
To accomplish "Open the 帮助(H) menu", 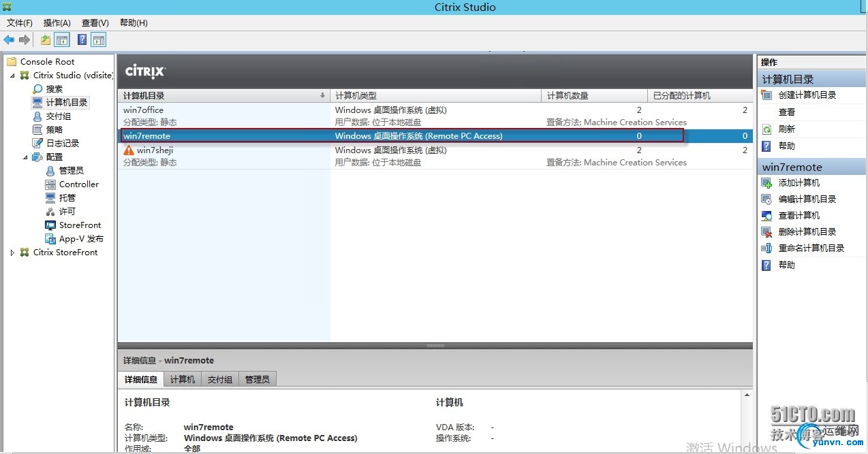I will pyautogui.click(x=134, y=23).
